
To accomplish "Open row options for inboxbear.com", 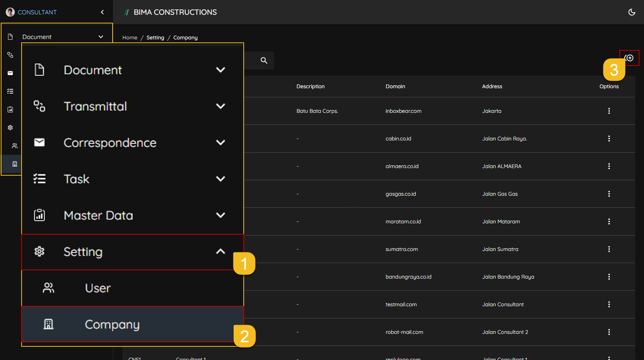I will coord(609,111).
